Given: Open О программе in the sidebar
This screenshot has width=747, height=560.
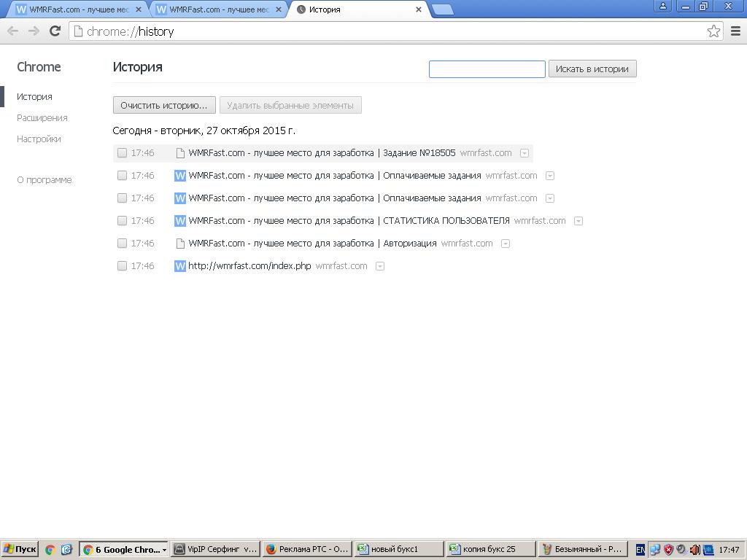Looking at the screenshot, I should (44, 180).
